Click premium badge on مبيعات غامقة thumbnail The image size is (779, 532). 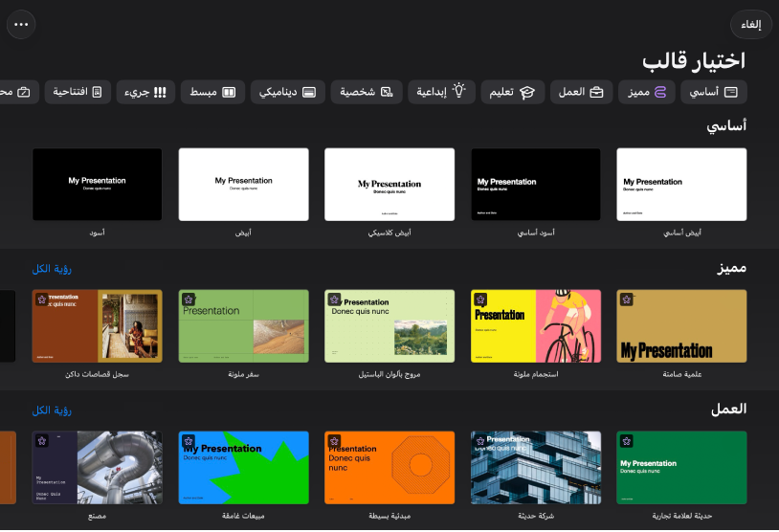(189, 441)
